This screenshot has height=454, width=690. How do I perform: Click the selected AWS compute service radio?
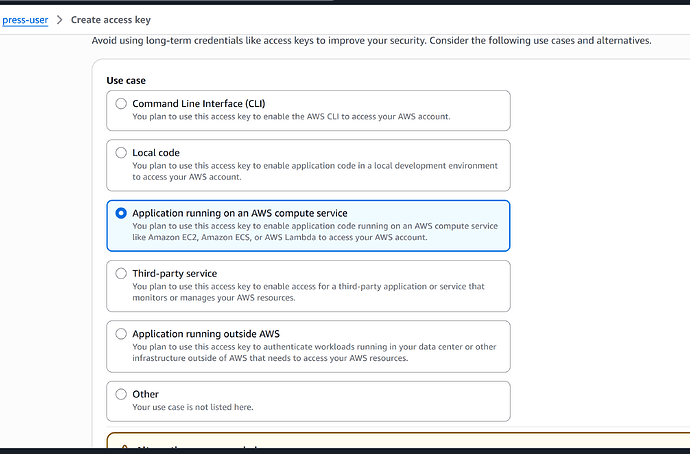(x=121, y=213)
